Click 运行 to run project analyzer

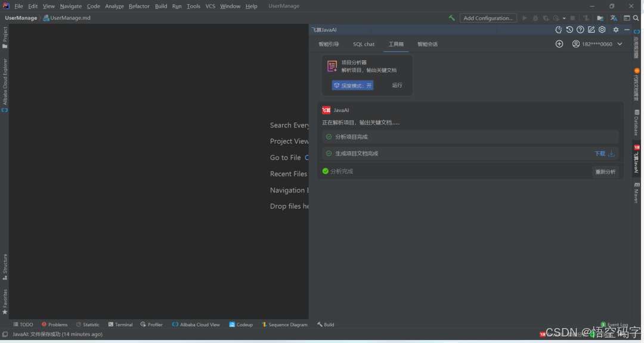(x=397, y=85)
